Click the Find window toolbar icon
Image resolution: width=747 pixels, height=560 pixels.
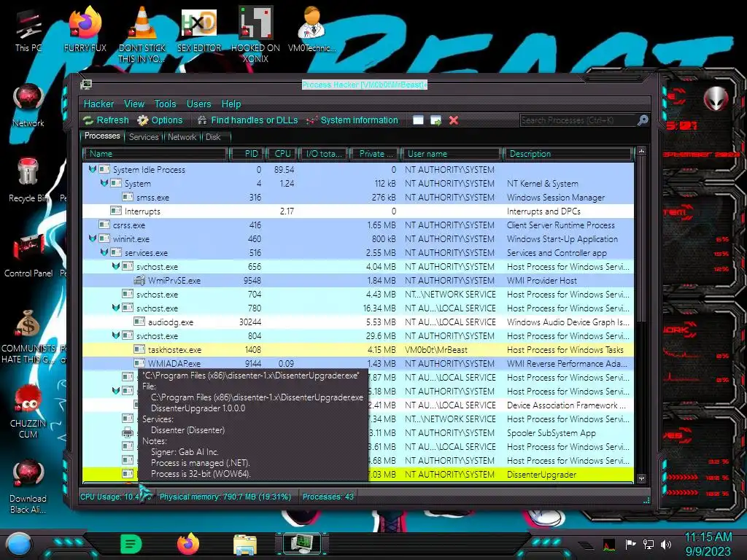pos(418,120)
